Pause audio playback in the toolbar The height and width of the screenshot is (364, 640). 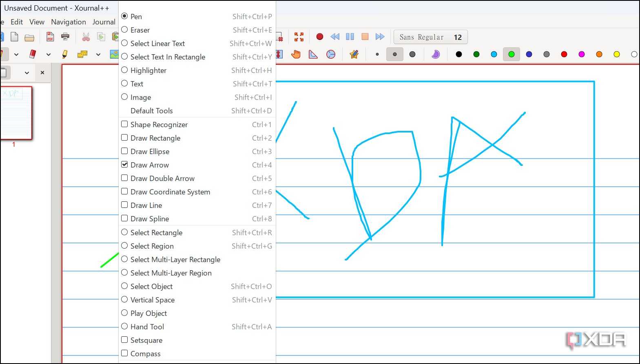[350, 37]
